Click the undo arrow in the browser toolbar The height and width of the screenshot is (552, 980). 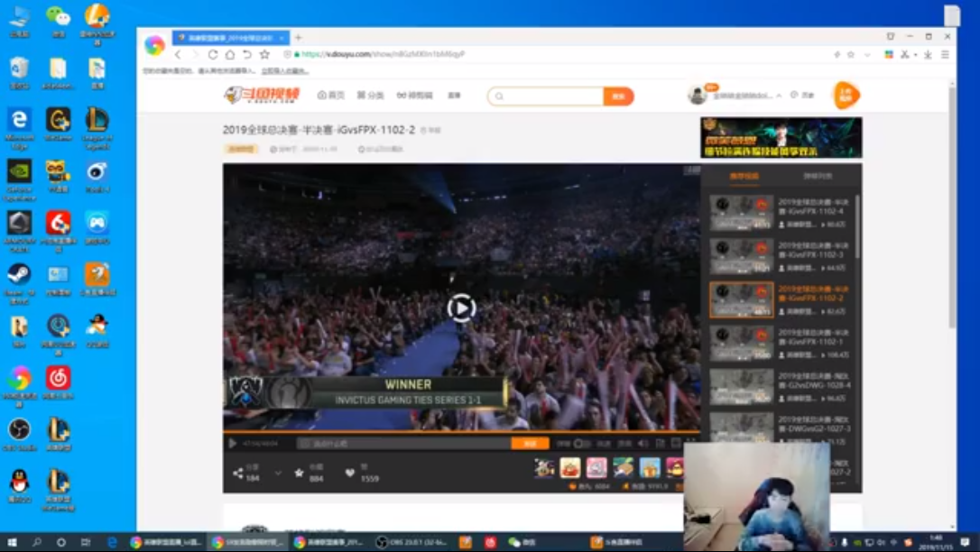247,55
